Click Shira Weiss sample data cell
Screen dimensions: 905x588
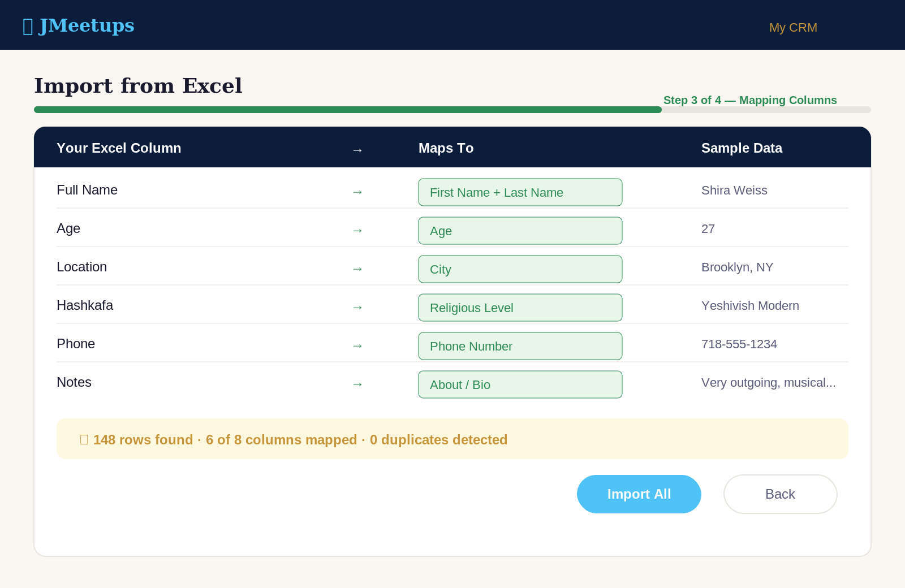coord(734,191)
